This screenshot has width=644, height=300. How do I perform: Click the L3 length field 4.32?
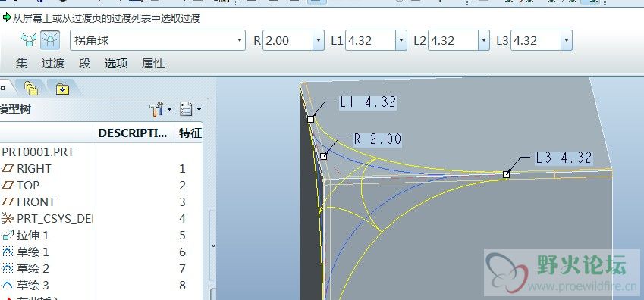click(x=536, y=40)
